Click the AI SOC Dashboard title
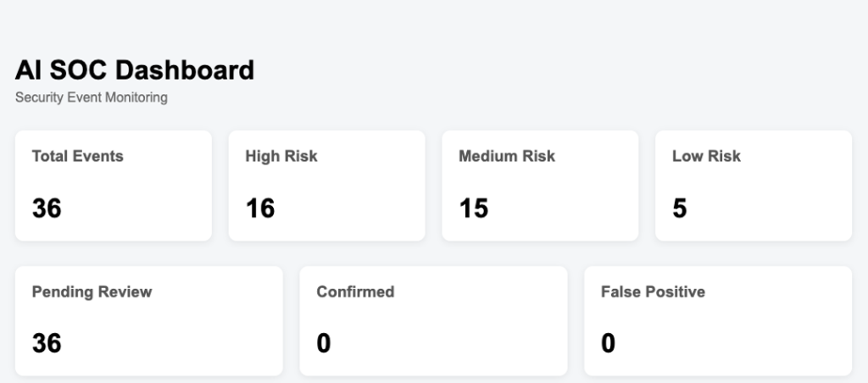This screenshot has height=383, width=868. coord(135,70)
